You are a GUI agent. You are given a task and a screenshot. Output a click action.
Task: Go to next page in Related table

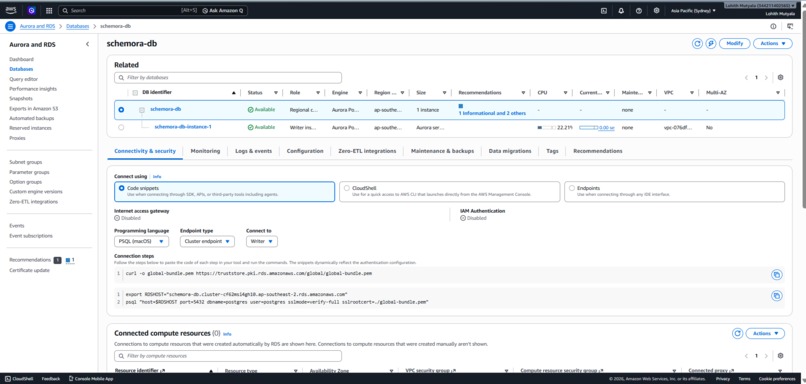(766, 78)
